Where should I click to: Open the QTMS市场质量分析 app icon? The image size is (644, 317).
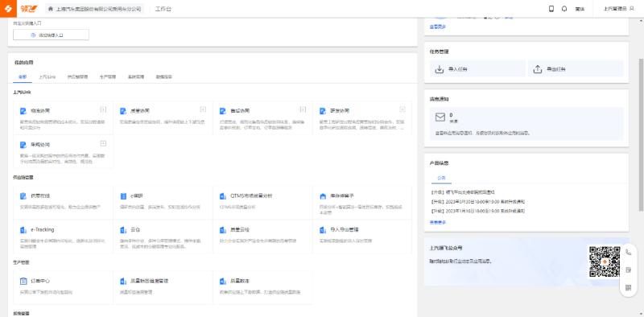223,196
